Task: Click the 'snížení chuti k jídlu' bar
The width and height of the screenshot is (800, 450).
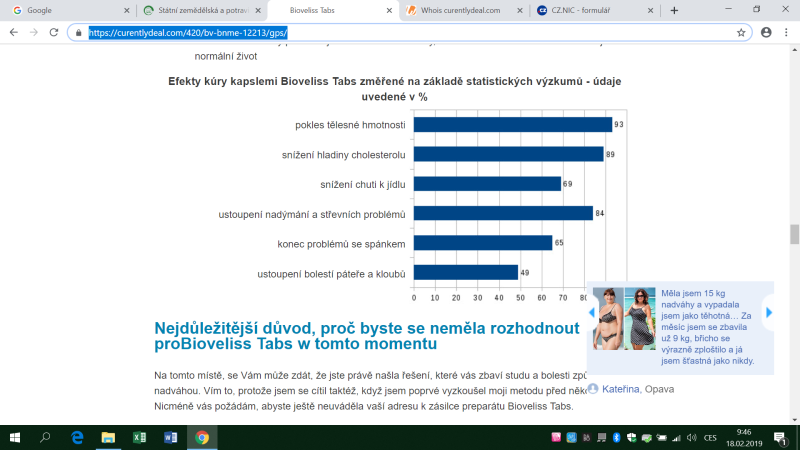Action: pos(487,184)
